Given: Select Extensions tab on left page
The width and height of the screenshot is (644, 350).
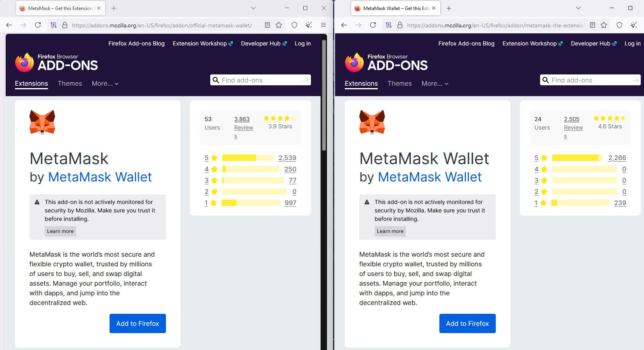Looking at the screenshot, I should [x=31, y=83].
